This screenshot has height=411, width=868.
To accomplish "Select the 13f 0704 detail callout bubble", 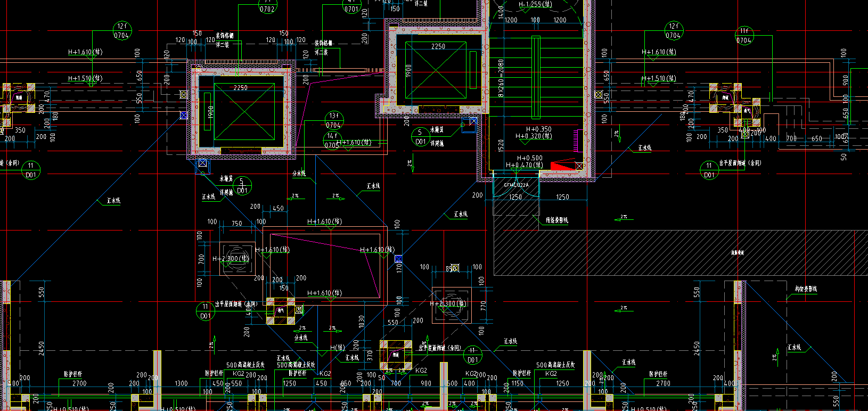I will tap(333, 120).
